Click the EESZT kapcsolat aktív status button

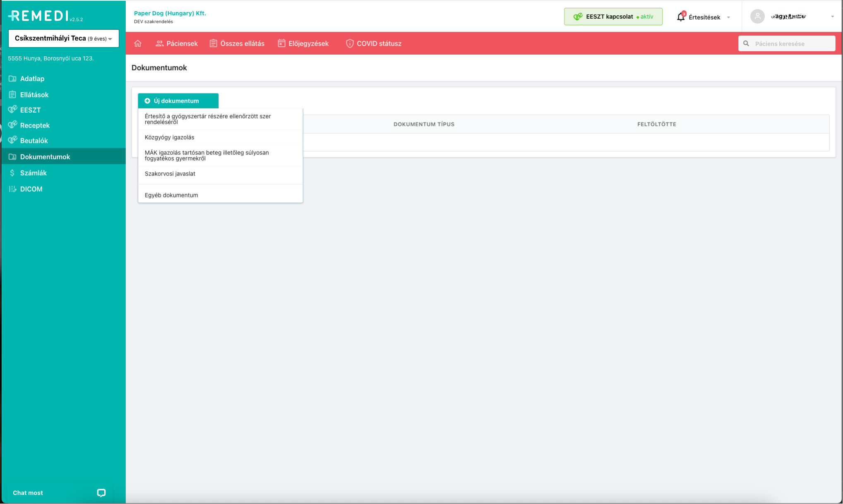pyautogui.click(x=613, y=17)
